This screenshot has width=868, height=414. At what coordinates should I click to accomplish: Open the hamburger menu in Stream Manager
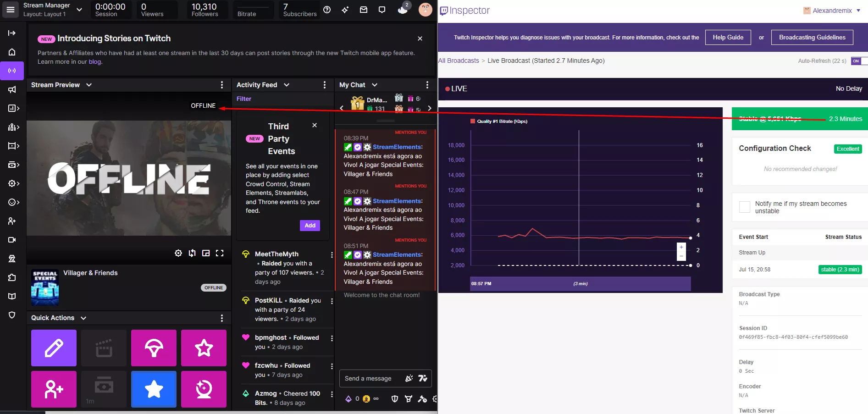tap(10, 9)
